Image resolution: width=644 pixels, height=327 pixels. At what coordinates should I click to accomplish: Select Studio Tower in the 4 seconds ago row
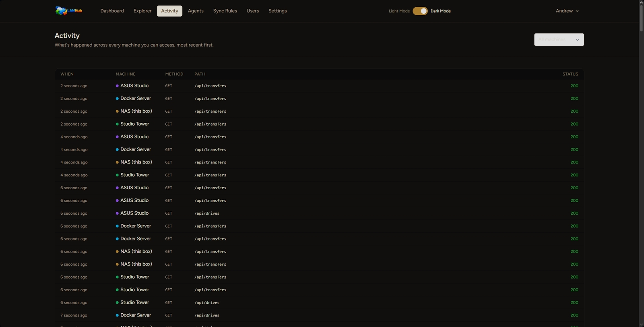coord(134,175)
